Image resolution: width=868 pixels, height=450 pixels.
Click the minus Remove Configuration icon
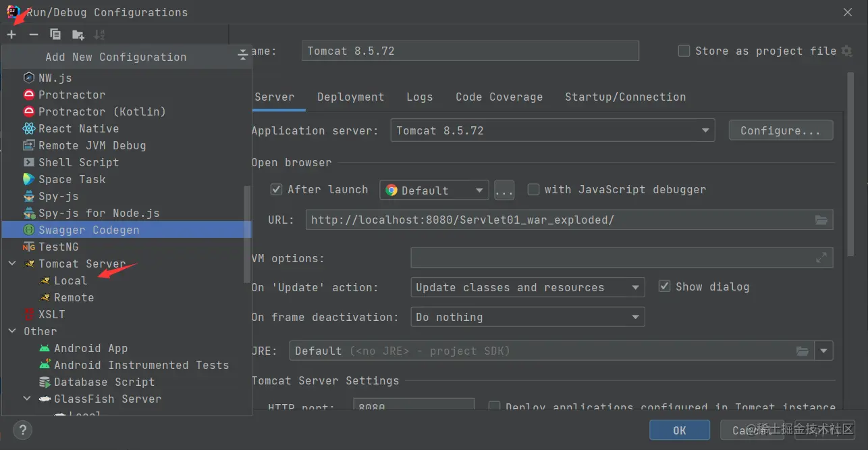pos(34,34)
